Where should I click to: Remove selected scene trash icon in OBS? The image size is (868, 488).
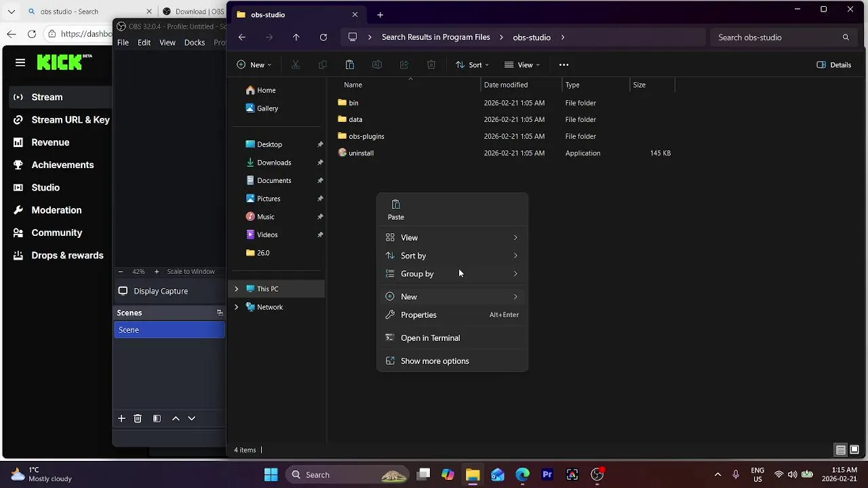coord(138,419)
